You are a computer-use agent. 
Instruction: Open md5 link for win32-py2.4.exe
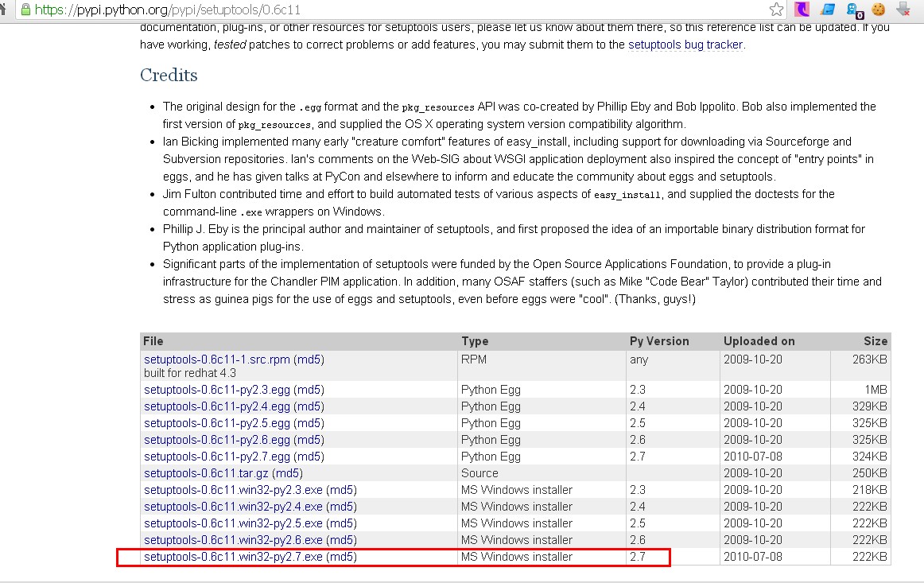coord(342,507)
